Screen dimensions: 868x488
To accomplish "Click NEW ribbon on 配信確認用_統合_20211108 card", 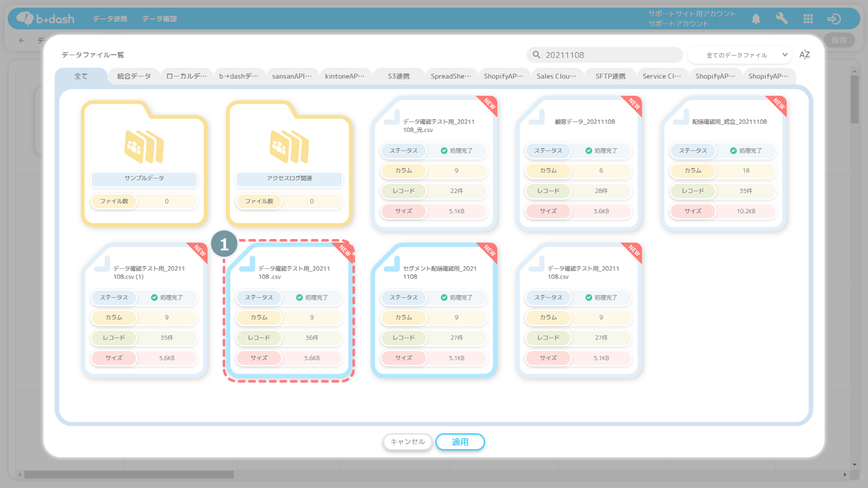I will point(777,105).
